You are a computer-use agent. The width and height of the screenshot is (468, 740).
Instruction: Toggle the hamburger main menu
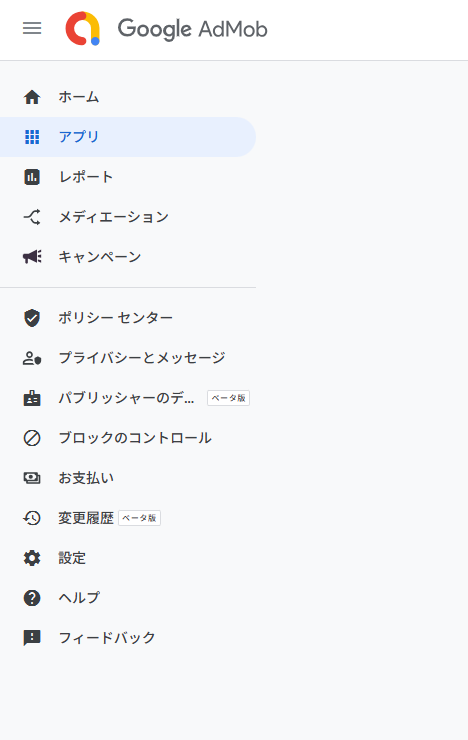tap(32, 28)
